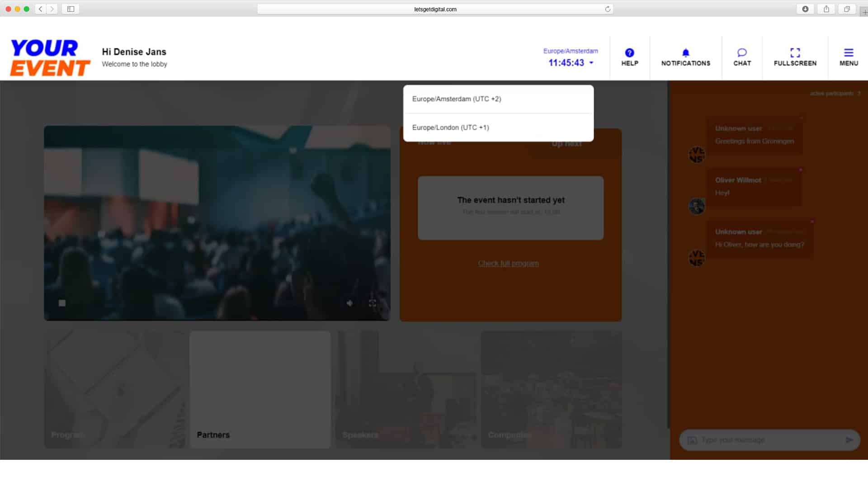
Task: Click the event hasn't started yet card
Action: (510, 208)
